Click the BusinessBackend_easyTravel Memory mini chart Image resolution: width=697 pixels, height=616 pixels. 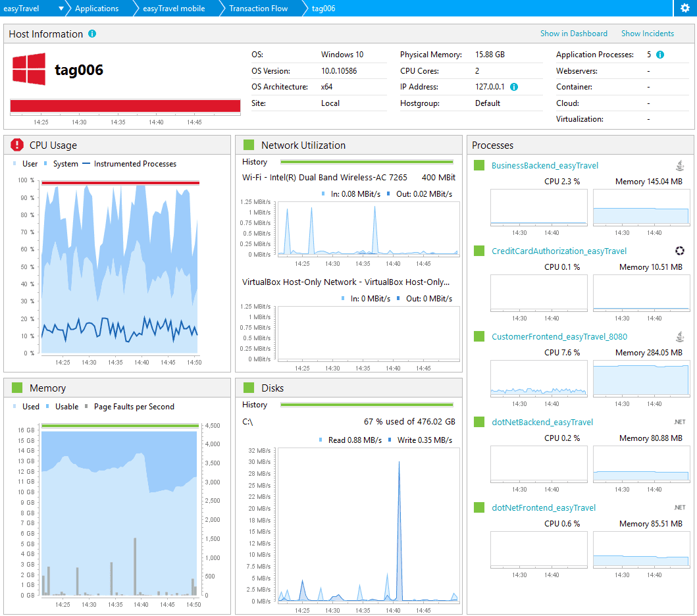[x=642, y=207]
